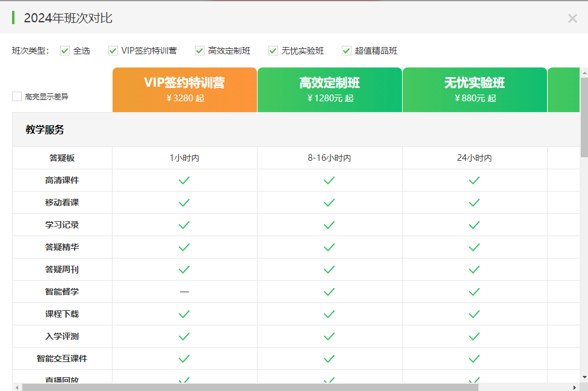Click VIP checkmark in 高清课件 row

(184, 180)
